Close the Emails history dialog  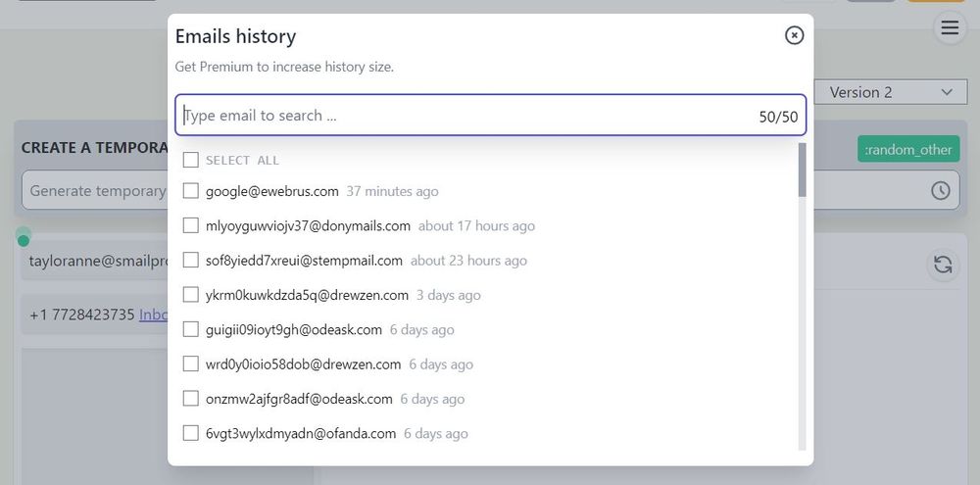click(794, 35)
